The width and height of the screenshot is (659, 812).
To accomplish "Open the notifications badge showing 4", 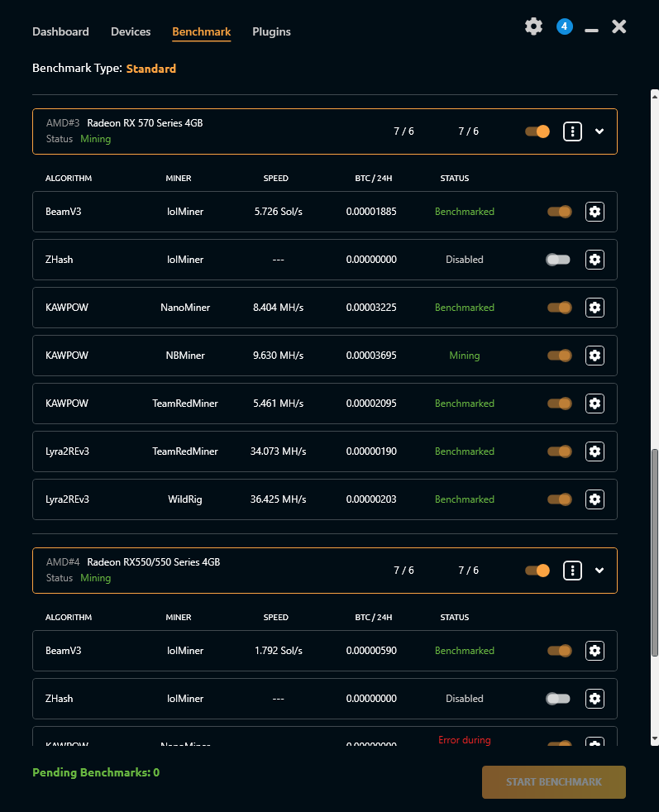I will pyautogui.click(x=564, y=26).
